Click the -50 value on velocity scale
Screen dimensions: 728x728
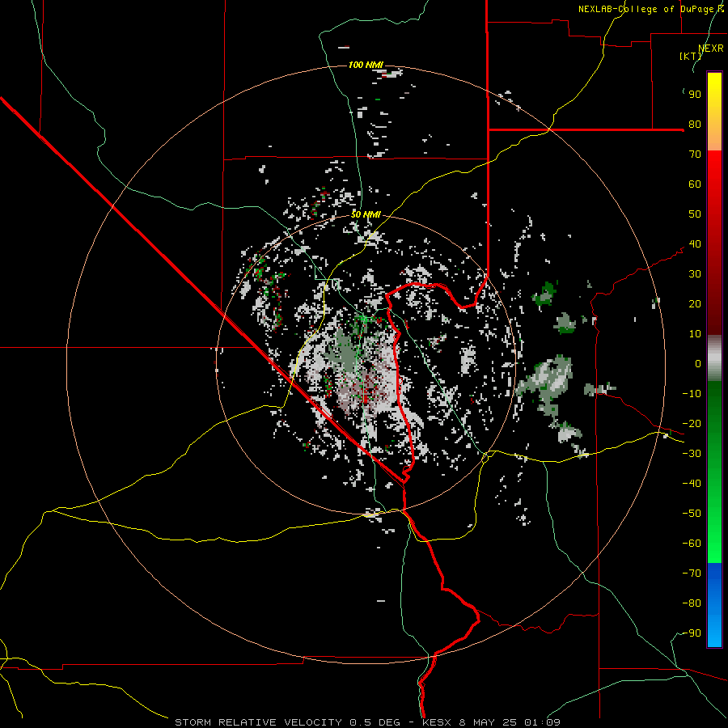(x=692, y=514)
